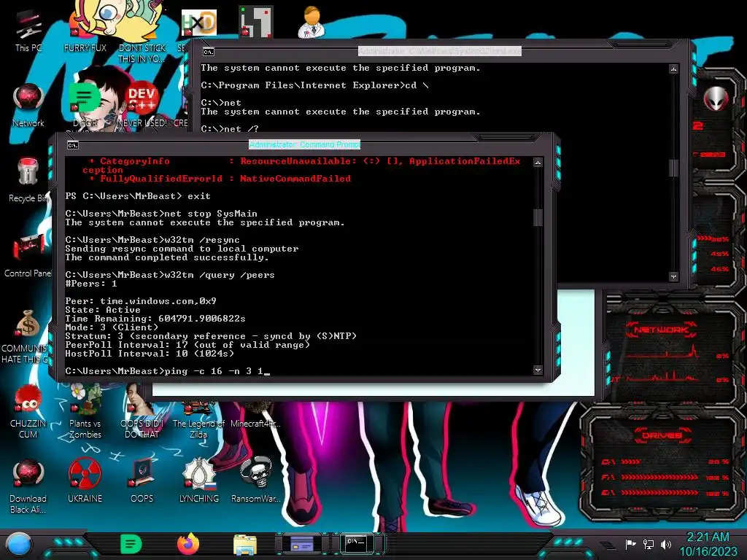Click 'PS C:\Users\MrBeast> exit' line
This screenshot has width=747, height=560.
[138, 196]
